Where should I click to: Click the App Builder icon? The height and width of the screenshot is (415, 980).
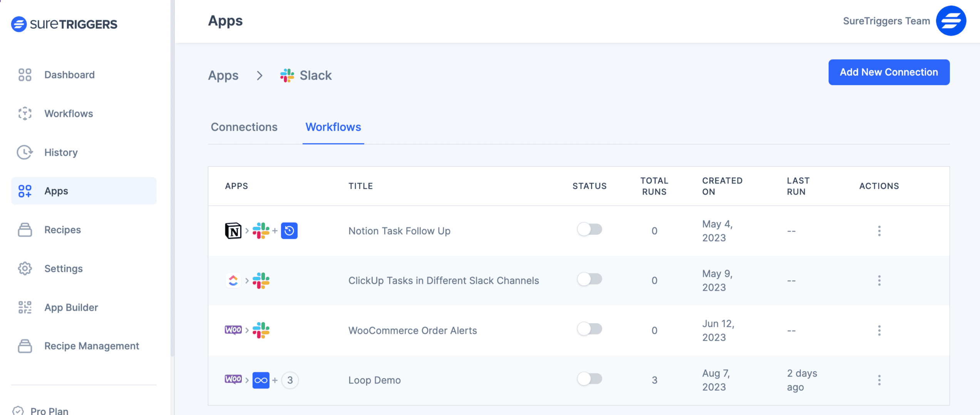click(25, 307)
